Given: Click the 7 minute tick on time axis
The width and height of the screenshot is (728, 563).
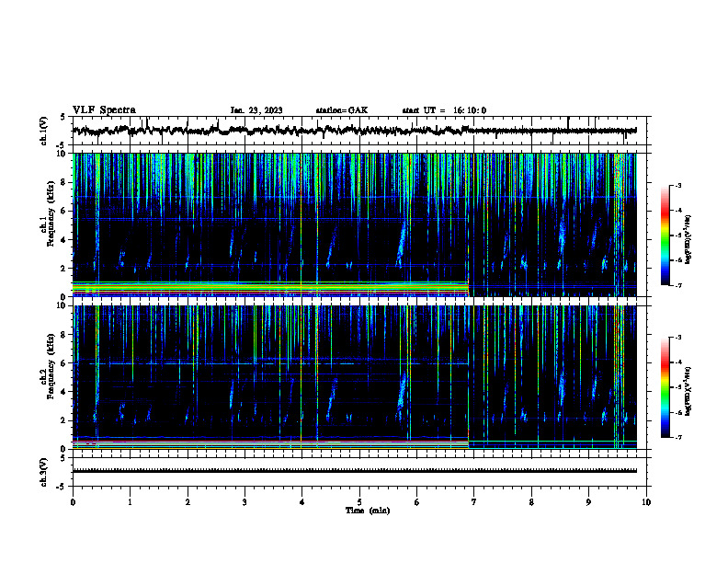Looking at the screenshot, I should tap(474, 502).
